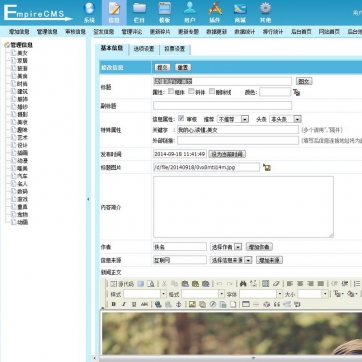Click the align left icon in editor
Viewport: 362px width, 362px height.
(x=290, y=284)
